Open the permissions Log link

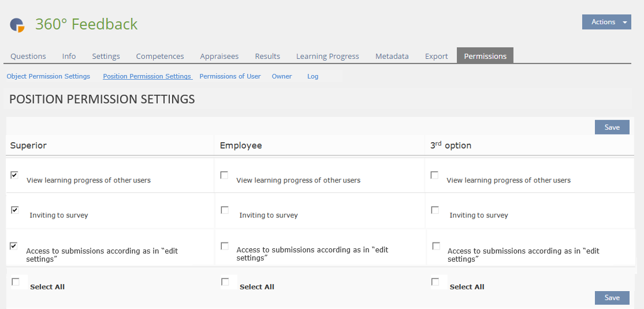[312, 76]
